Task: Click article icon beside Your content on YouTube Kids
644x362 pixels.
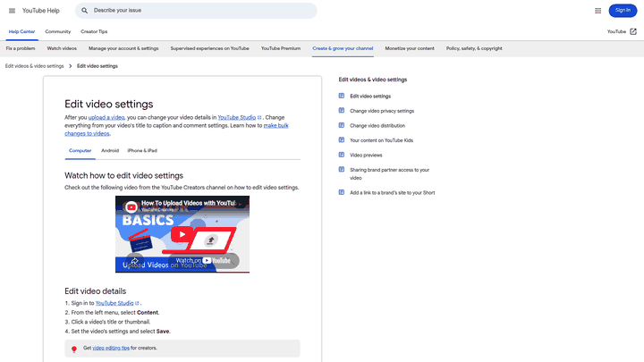Action: [342, 140]
